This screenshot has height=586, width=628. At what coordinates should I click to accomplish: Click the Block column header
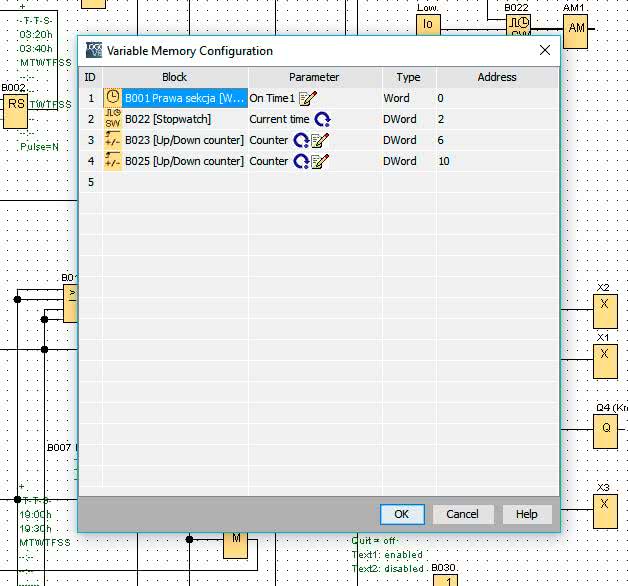(174, 77)
